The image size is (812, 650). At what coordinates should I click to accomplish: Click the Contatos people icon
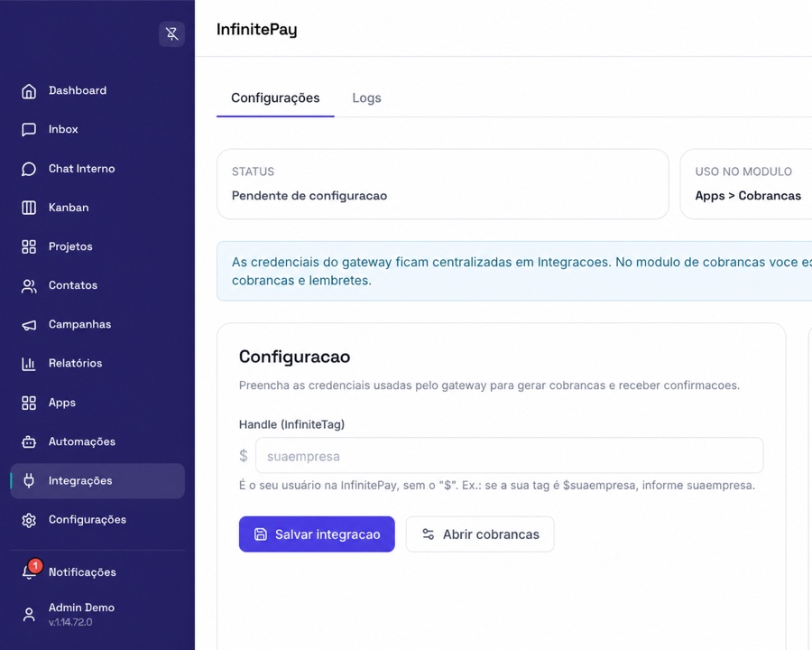[x=29, y=286]
